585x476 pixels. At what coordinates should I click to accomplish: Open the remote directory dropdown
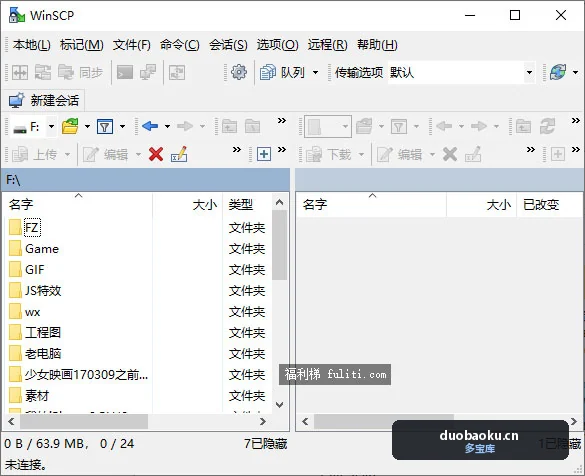[x=328, y=126]
